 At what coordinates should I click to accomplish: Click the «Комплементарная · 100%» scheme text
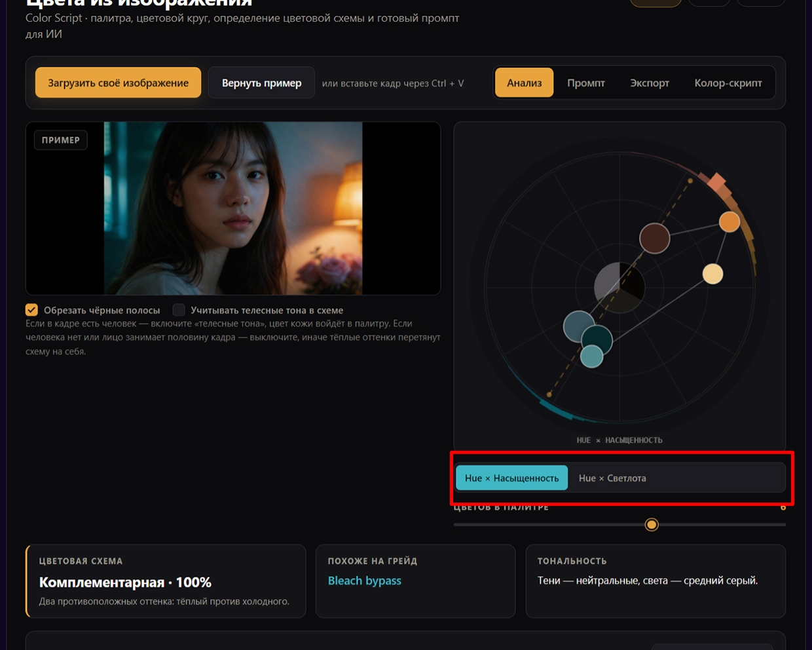[125, 583]
